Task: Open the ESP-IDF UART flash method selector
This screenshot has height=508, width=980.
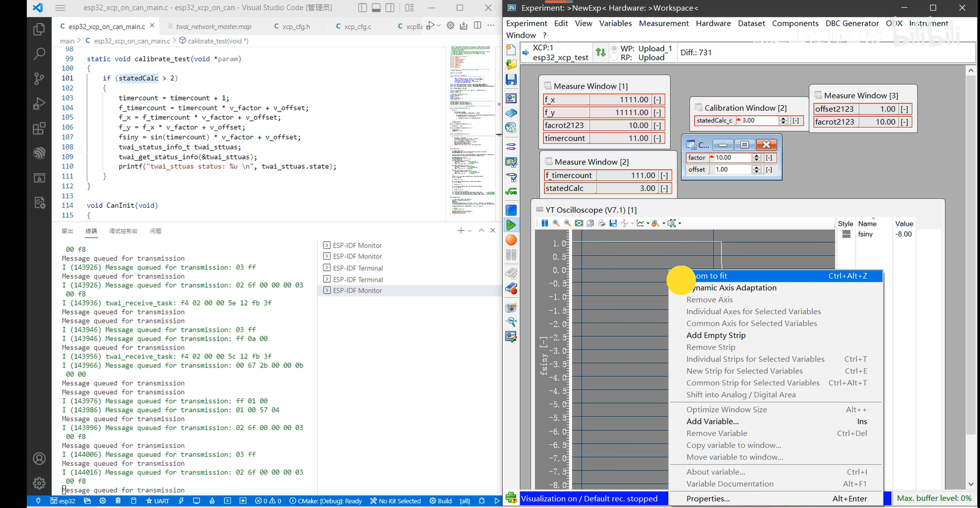Action: point(157,501)
